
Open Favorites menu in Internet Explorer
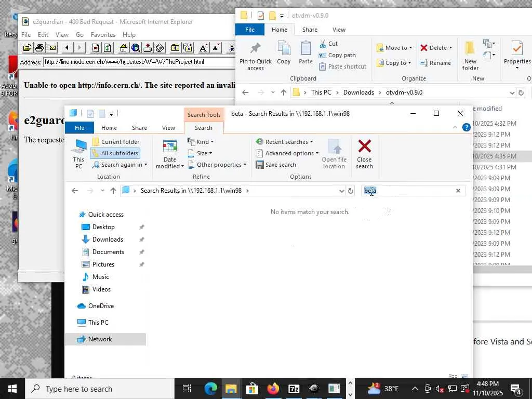pos(103,35)
